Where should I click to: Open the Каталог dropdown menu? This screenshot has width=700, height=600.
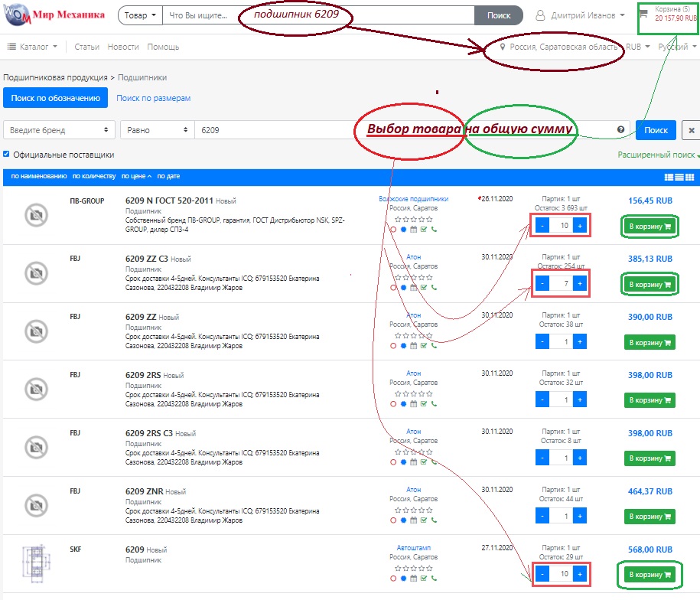[x=33, y=47]
